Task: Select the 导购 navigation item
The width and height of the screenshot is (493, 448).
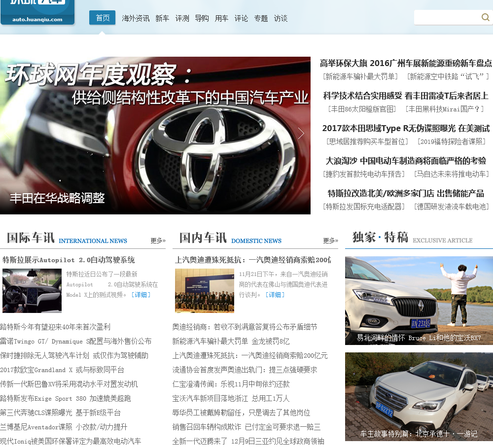Action: point(202,19)
